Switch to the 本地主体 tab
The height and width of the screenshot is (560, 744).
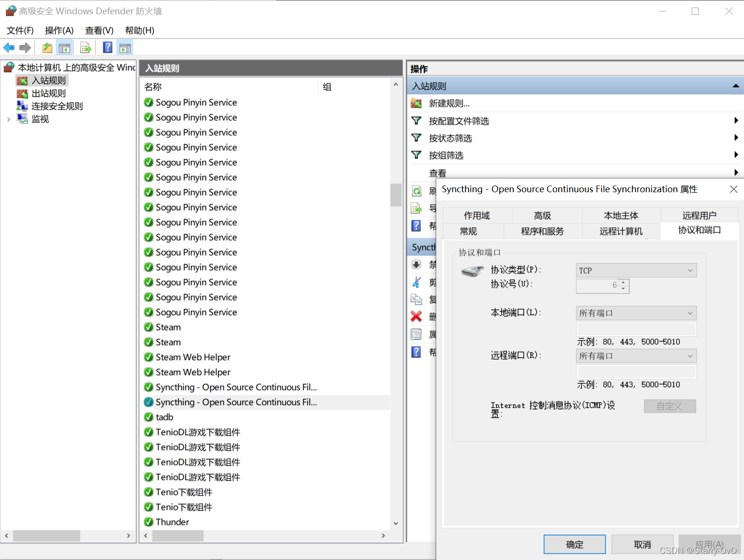(621, 216)
